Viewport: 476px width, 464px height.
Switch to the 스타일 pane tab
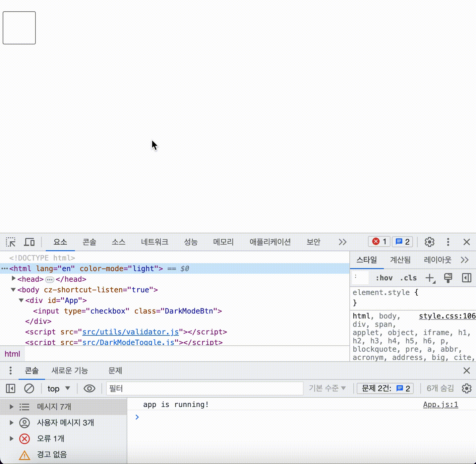point(367,260)
